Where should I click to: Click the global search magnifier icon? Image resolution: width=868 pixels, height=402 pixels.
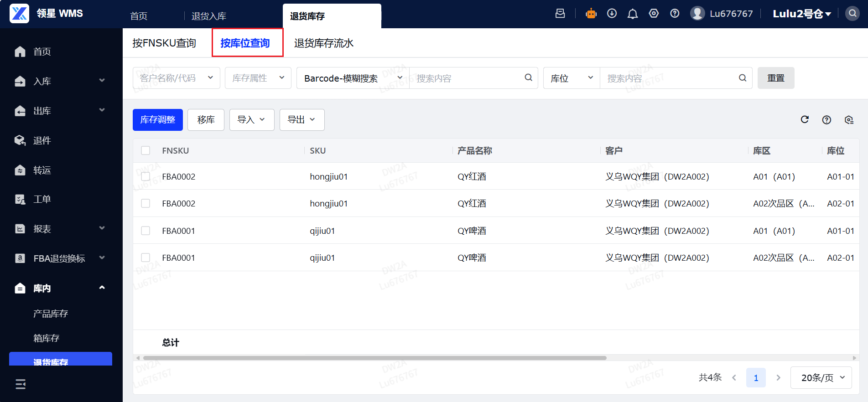852,13
